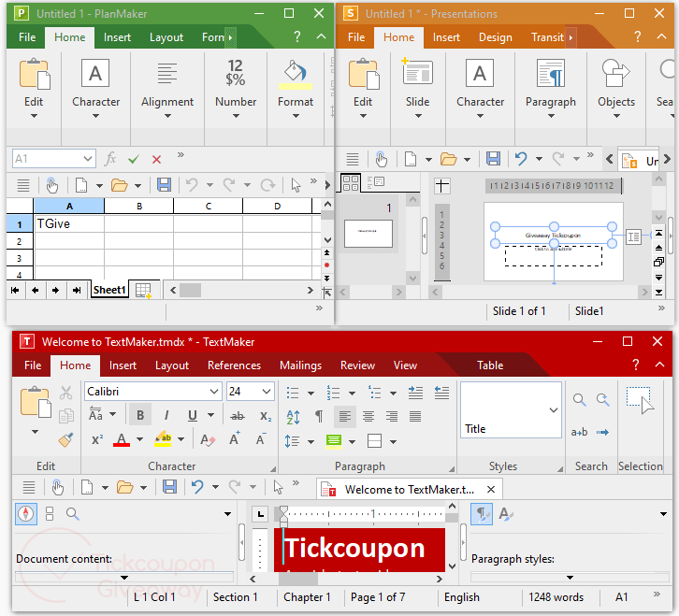Click English language in TextMaker status bar
This screenshot has height=616, width=679.
point(462,597)
